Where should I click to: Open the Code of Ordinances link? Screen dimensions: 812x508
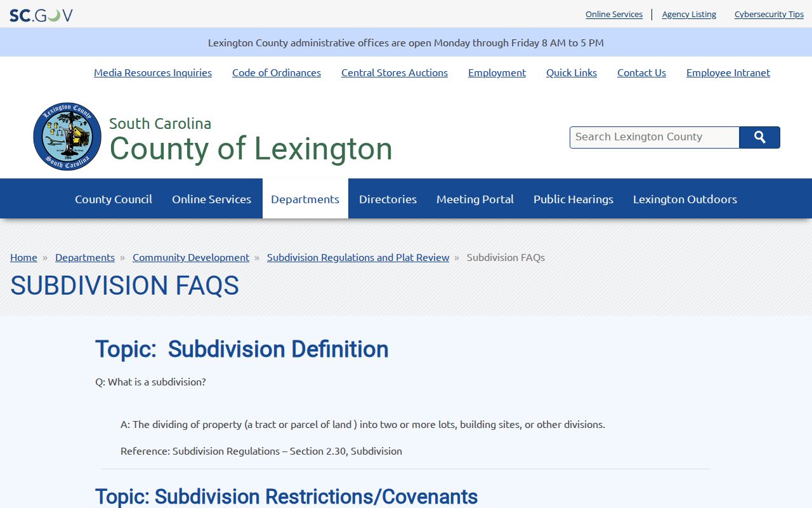pos(277,72)
